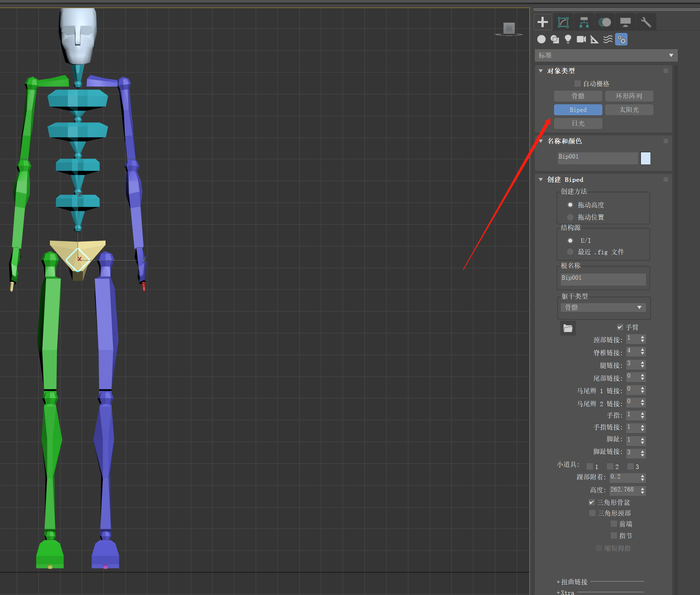Click the 手指链接 value field
The height and width of the screenshot is (595, 700).
pos(633,428)
